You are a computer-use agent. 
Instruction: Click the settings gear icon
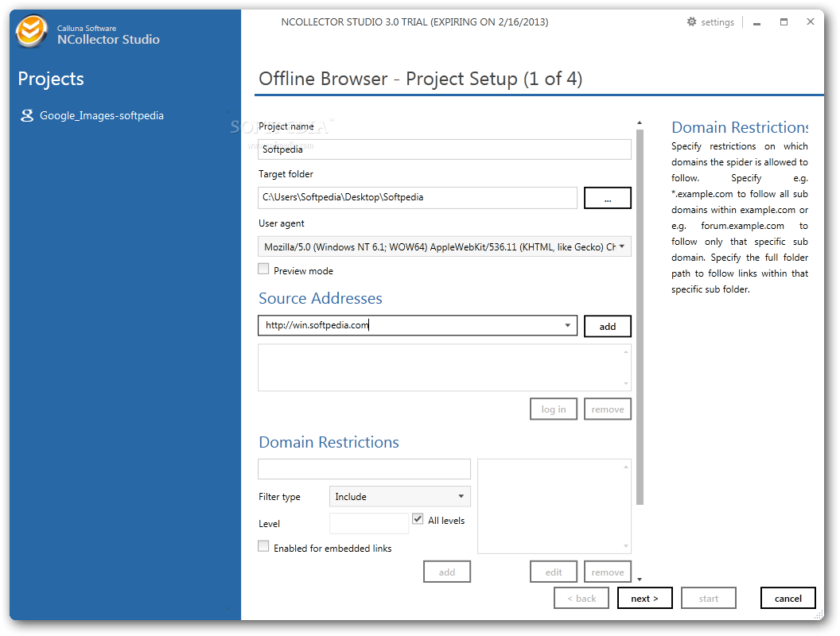691,22
